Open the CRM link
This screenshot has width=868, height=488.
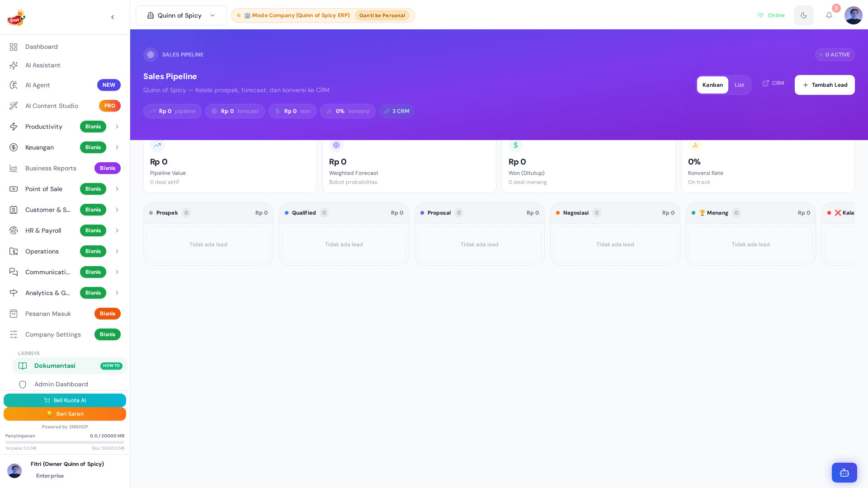point(773,83)
